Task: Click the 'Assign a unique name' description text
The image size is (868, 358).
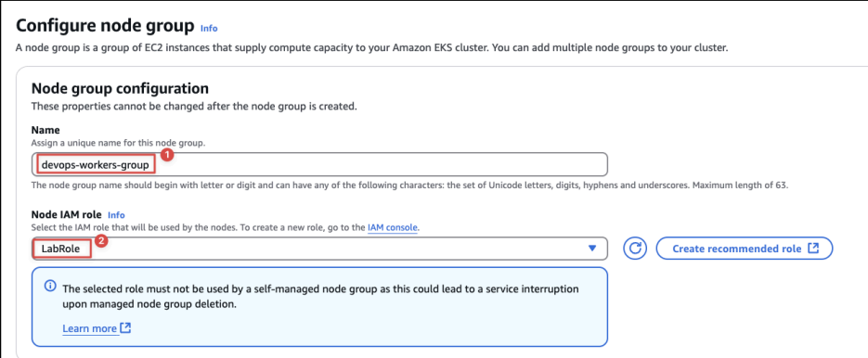Action: 118,143
